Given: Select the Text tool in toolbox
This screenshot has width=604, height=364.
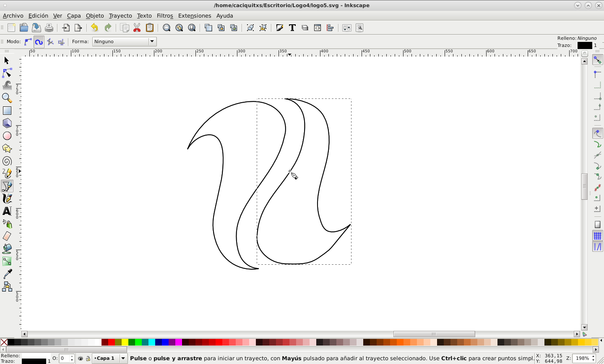Looking at the screenshot, I should (x=7, y=211).
